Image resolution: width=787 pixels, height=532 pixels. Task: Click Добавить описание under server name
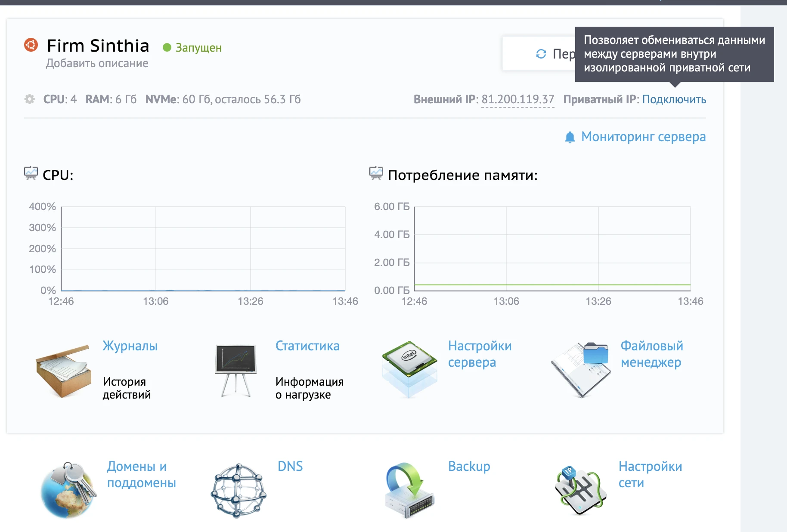click(96, 63)
